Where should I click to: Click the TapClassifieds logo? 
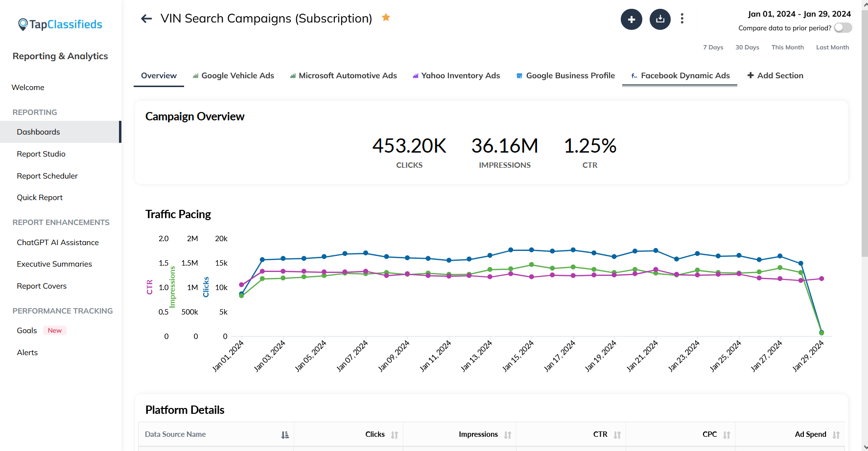(x=60, y=24)
